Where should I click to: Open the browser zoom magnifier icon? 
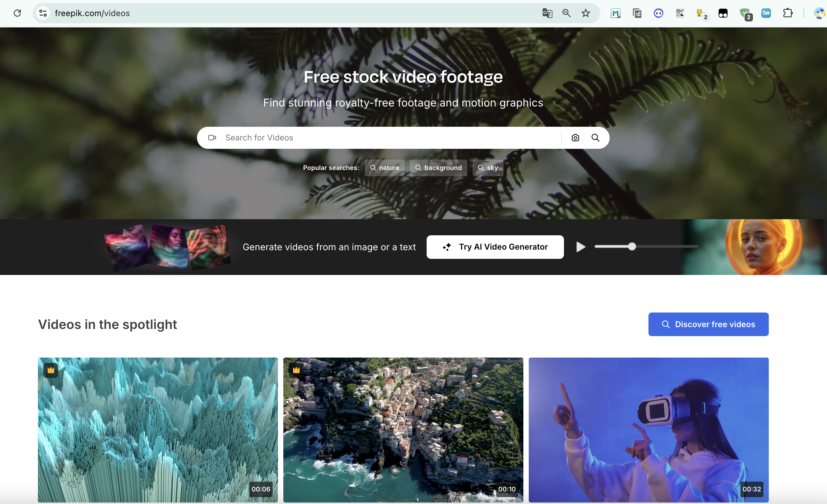coord(566,13)
